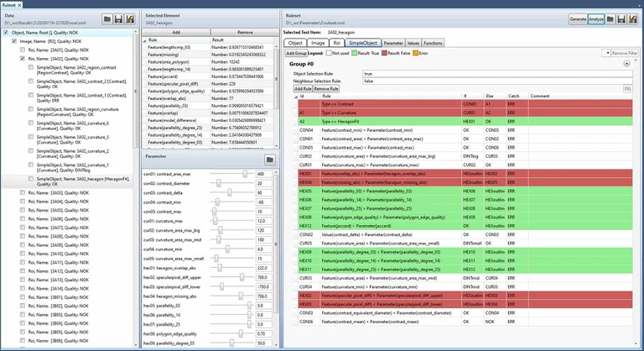Screen dimensions: 644x351
Task: Click the Add Rule button
Action: point(303,89)
